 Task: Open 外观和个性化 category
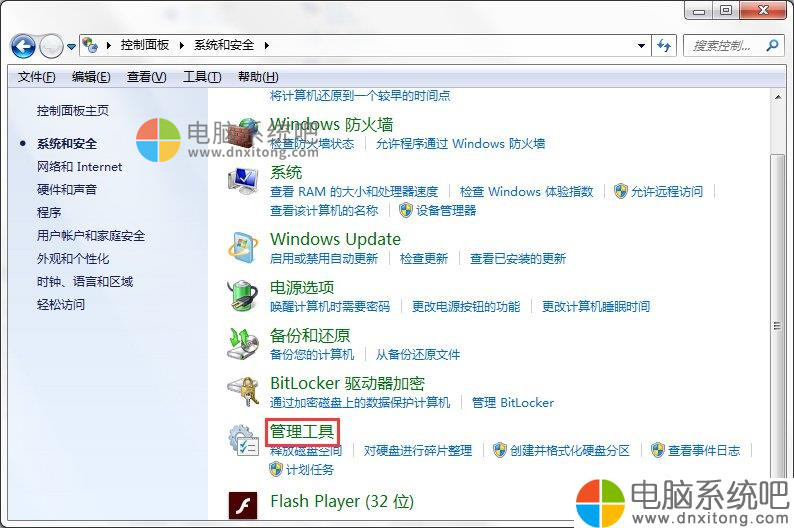pyautogui.click(x=73, y=259)
